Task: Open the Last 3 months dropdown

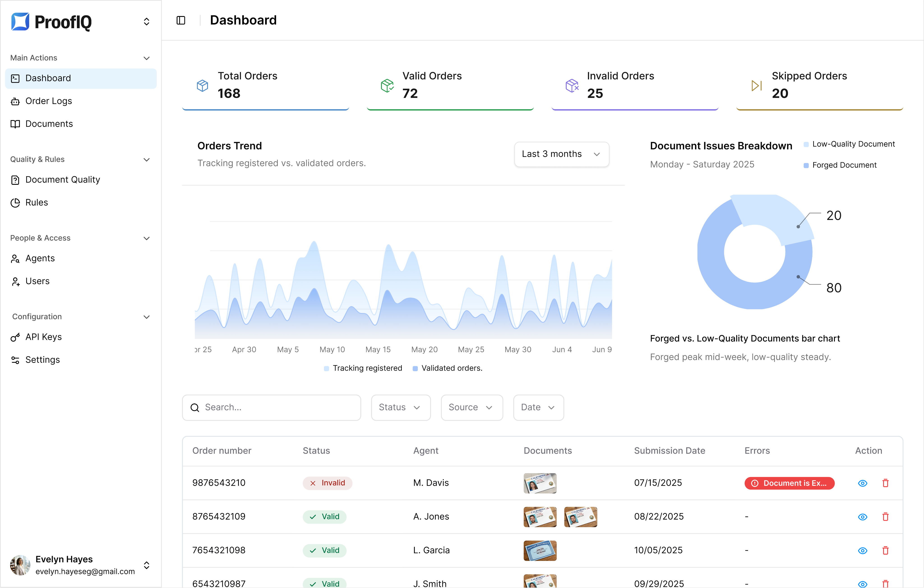Action: click(x=561, y=154)
